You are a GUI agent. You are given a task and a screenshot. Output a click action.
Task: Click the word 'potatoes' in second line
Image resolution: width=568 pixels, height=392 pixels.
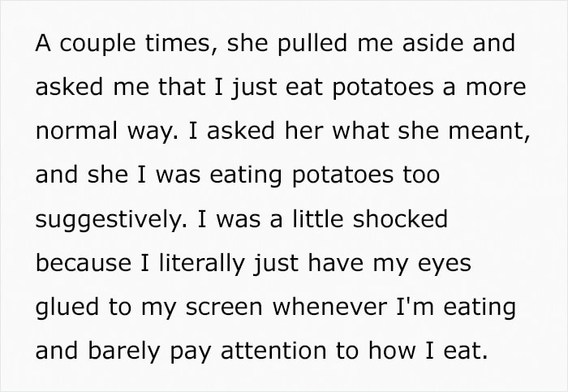point(382,88)
